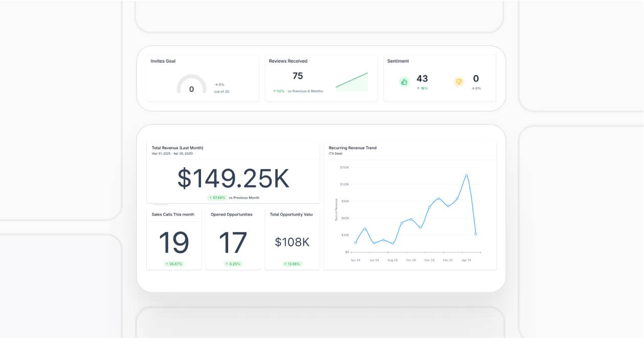Click the Recurring Revenue Trend chart title
The height and width of the screenshot is (338, 644).
tap(352, 148)
